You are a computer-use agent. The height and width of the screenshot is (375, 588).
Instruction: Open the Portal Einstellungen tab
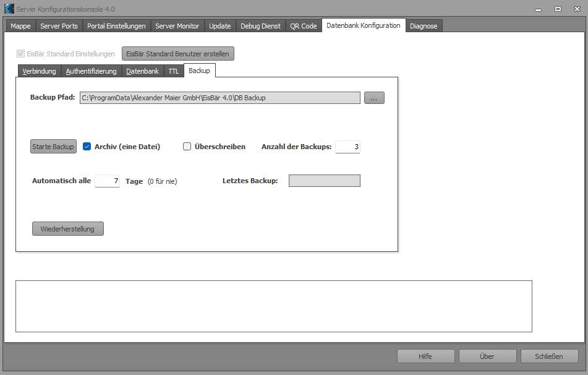pyautogui.click(x=116, y=26)
